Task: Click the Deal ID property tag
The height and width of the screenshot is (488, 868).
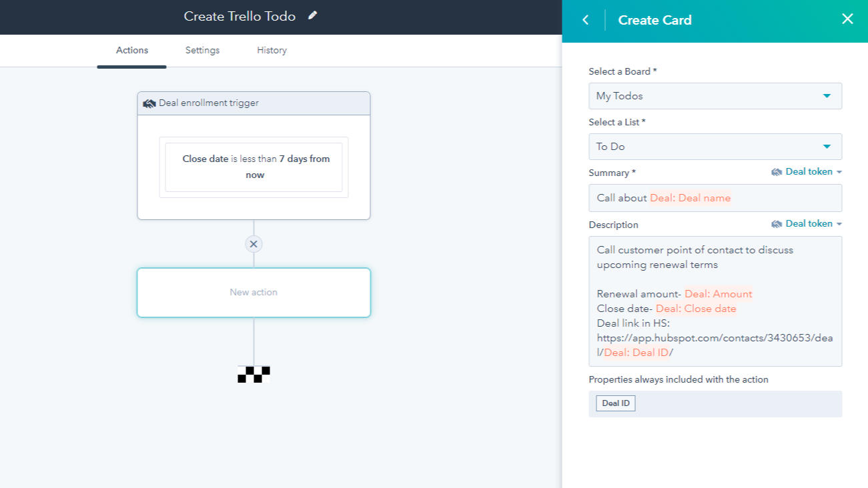Action: pyautogui.click(x=616, y=403)
